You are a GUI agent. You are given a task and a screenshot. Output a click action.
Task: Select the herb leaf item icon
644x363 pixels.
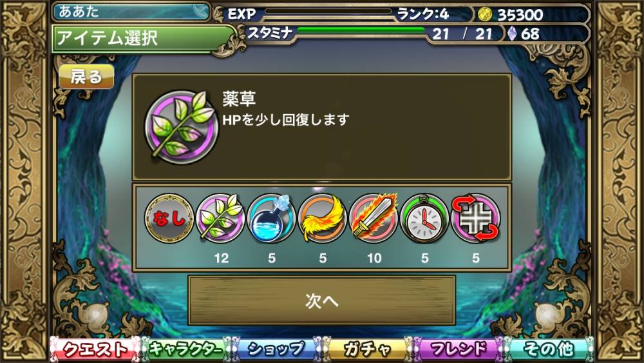[x=220, y=219]
